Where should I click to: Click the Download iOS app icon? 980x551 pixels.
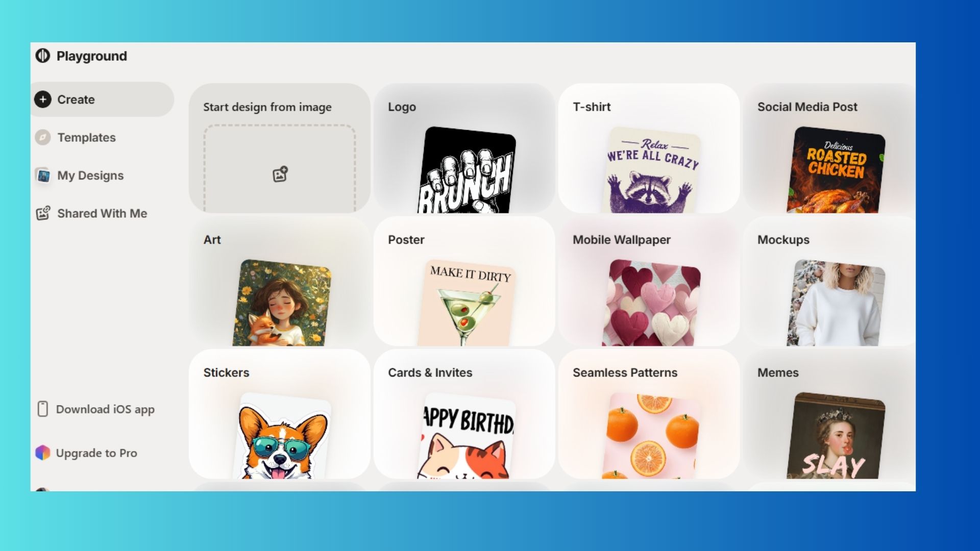42,409
